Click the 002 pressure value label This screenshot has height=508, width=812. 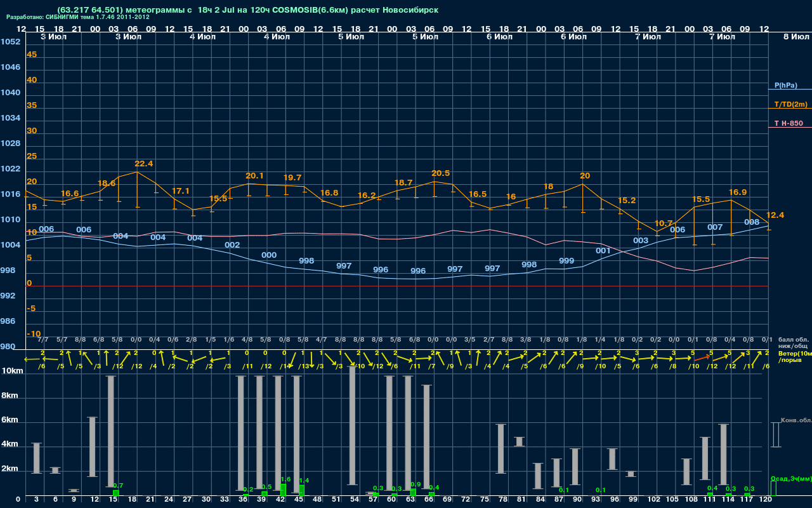click(232, 245)
